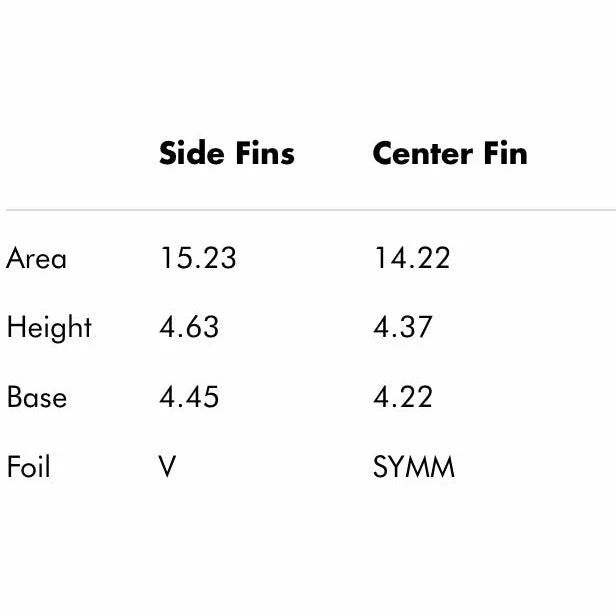Select the Area row label
Screen dimensions: 616x616
(37, 258)
